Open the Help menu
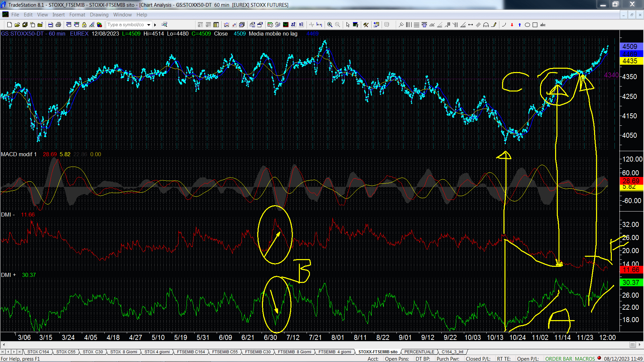This screenshot has height=362, width=644. click(142, 15)
